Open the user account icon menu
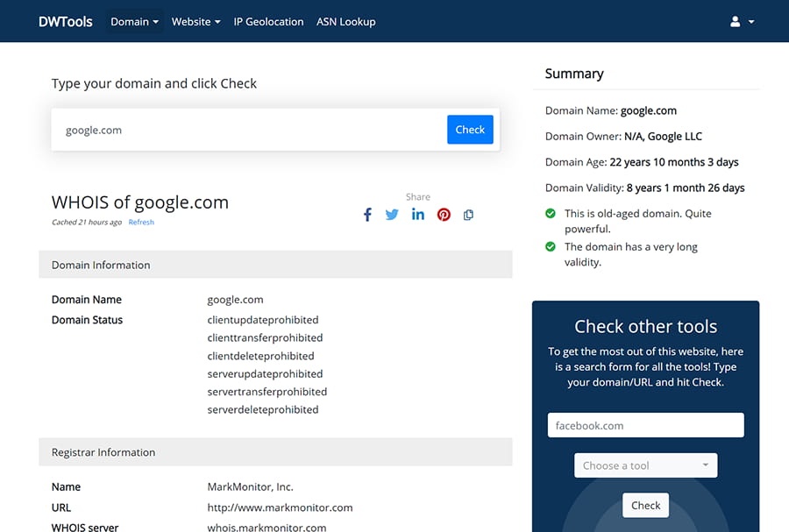Screen dimensions: 789x532 (x=743, y=22)
